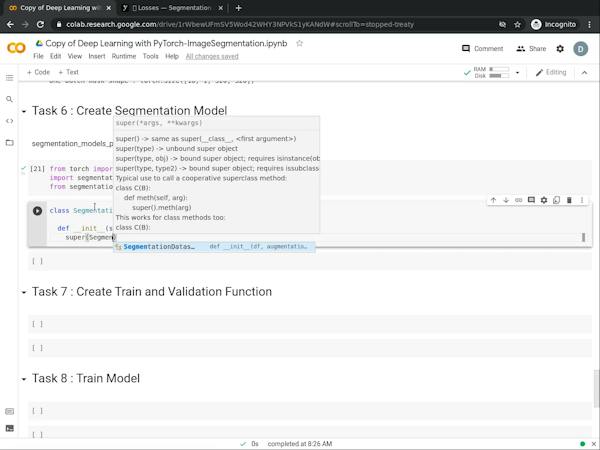The image size is (600, 450).
Task: Open the File menu
Action: click(x=38, y=56)
